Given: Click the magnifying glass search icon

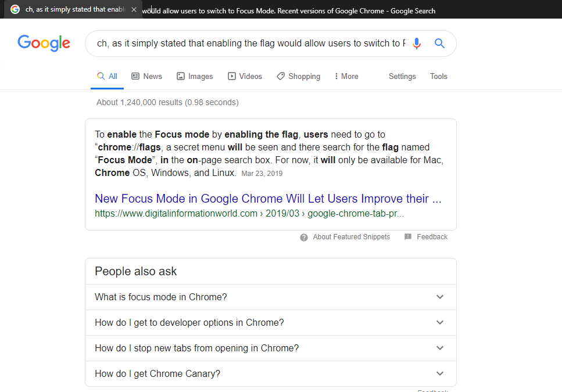Looking at the screenshot, I should coord(439,43).
